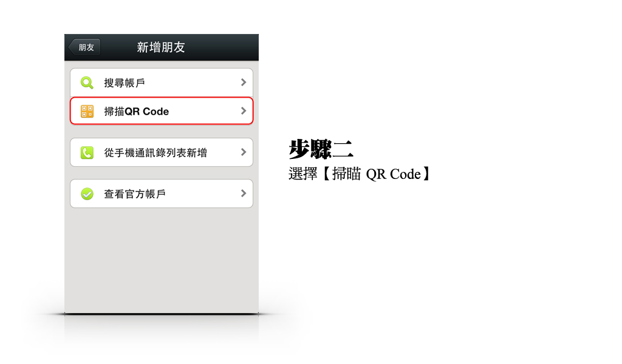Click the gap between the QR and contacts rows

pos(162,132)
